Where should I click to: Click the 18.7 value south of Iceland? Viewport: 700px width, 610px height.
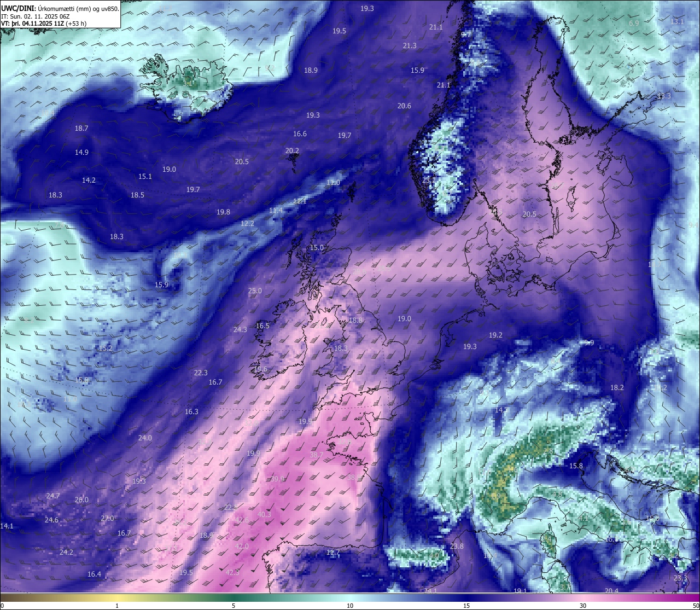pyautogui.click(x=81, y=129)
